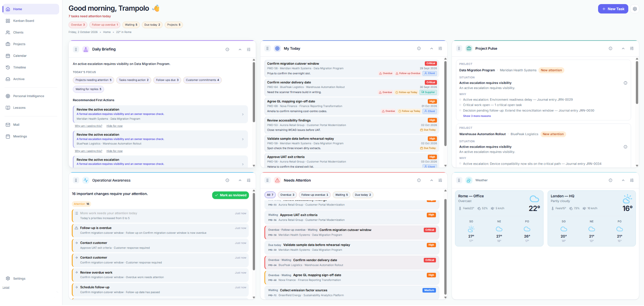Collapse the Weather widget

click(623, 181)
